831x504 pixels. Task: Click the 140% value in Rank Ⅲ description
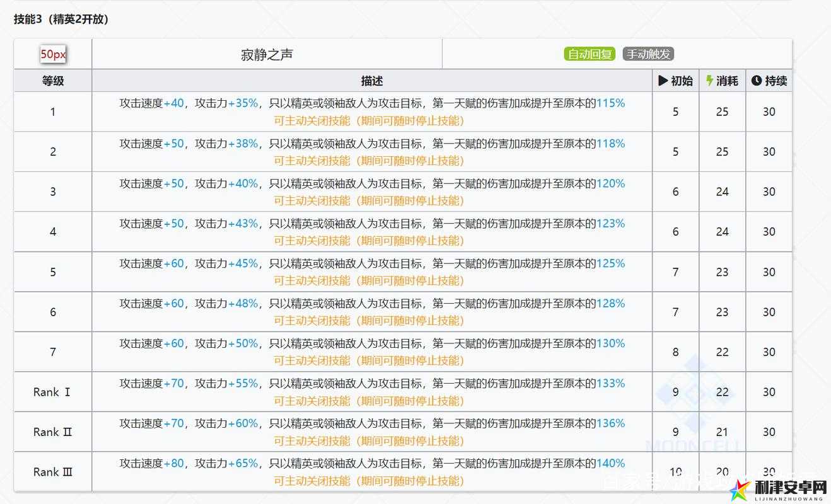click(x=610, y=464)
